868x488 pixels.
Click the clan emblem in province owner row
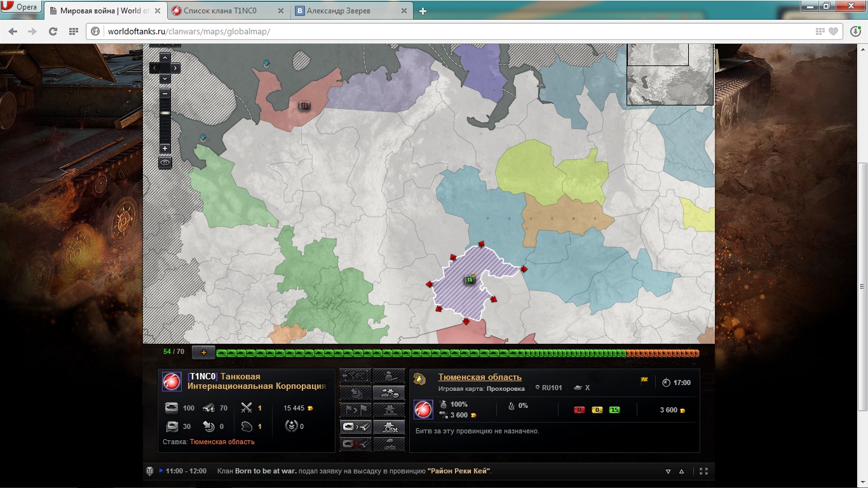tap(423, 409)
